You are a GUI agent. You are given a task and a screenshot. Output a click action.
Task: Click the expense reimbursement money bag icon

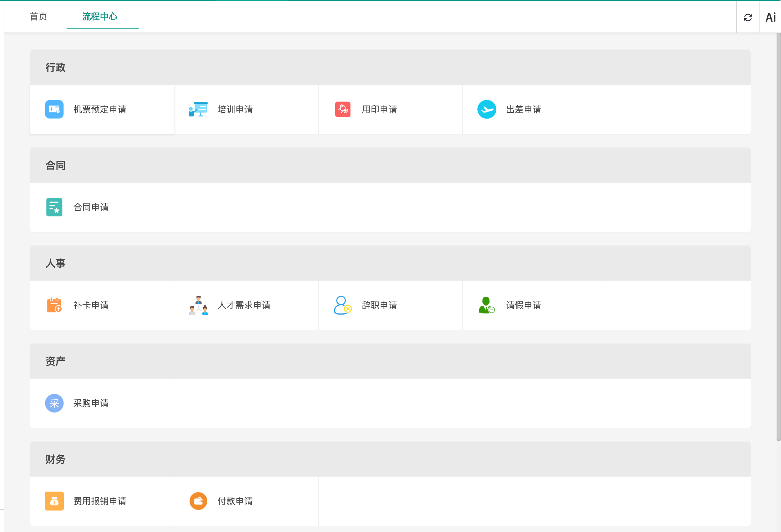pos(54,501)
